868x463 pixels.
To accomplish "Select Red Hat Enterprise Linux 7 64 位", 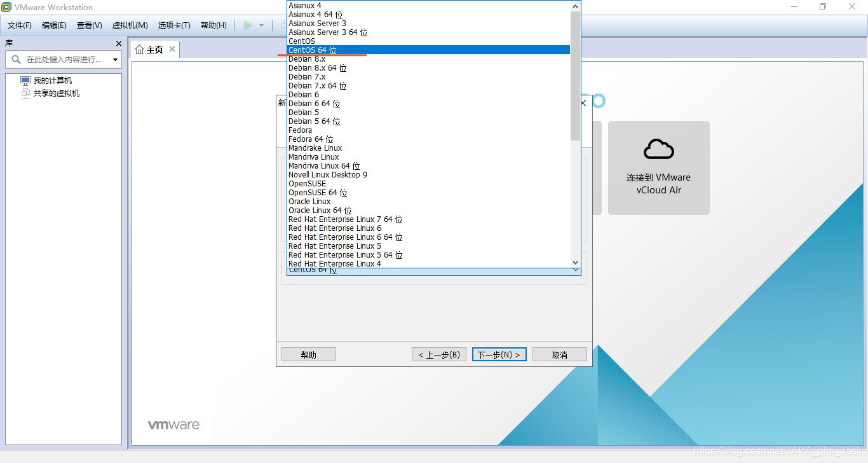I will coord(429,219).
